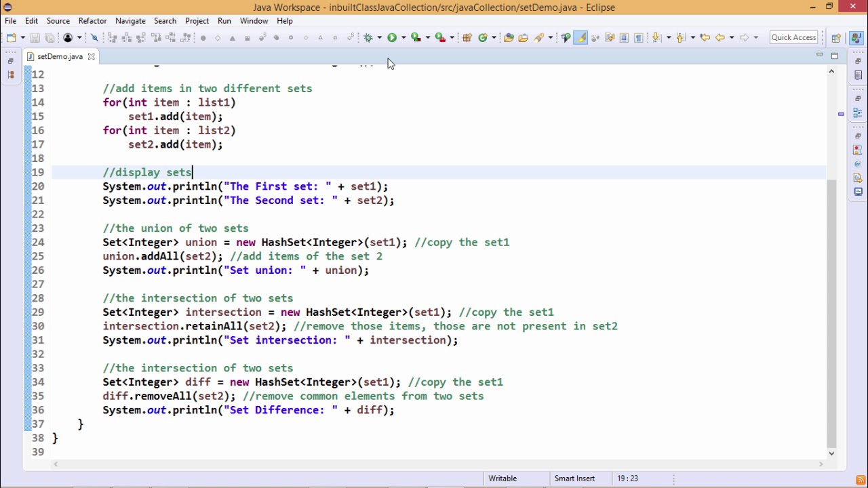Toggle Show Whitespace Characters pilcrow icon
This screenshot has height=488, width=868.
click(x=639, y=38)
